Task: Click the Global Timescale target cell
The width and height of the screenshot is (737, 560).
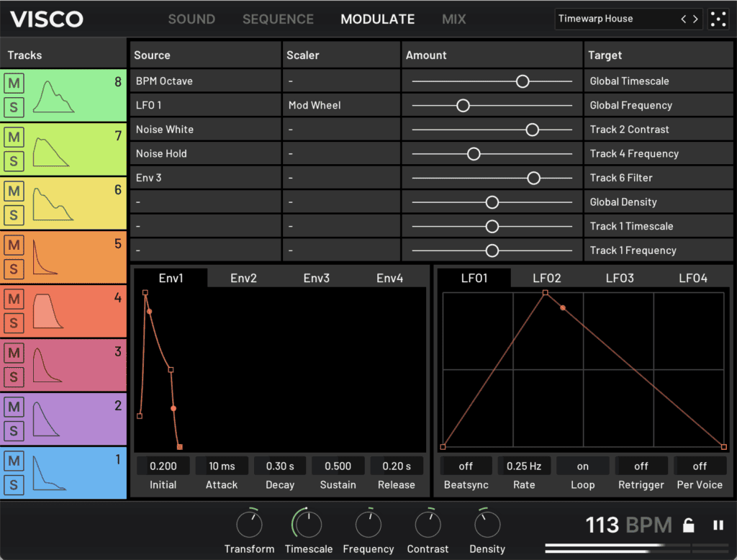Action: click(659, 81)
